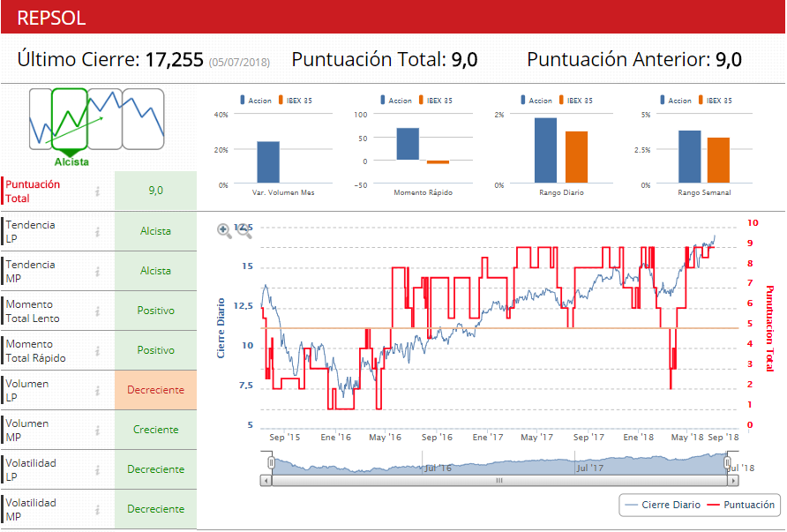The height and width of the screenshot is (532, 787).
Task: Open info icon for Momento Total Lento
Action: point(97,311)
